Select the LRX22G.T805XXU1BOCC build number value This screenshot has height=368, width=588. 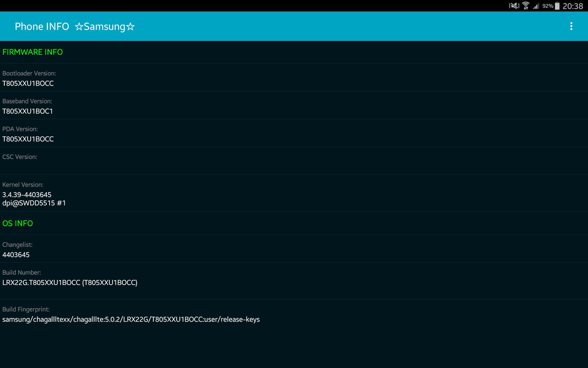pyautogui.click(x=70, y=283)
